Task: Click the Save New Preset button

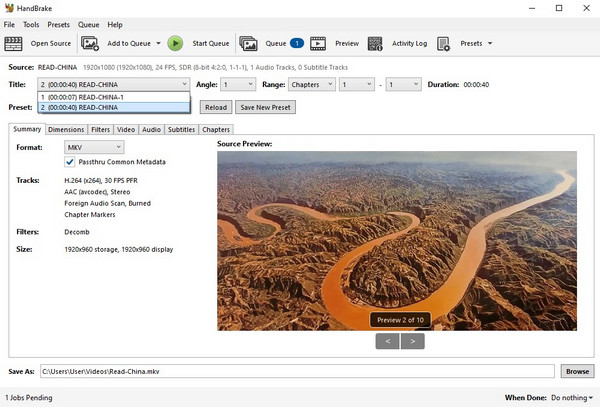Action: [x=265, y=107]
